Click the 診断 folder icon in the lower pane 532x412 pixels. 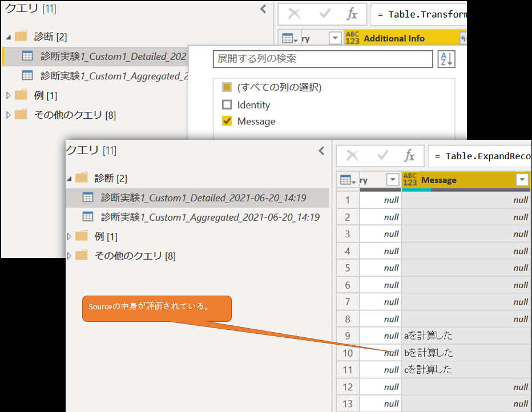coord(82,177)
